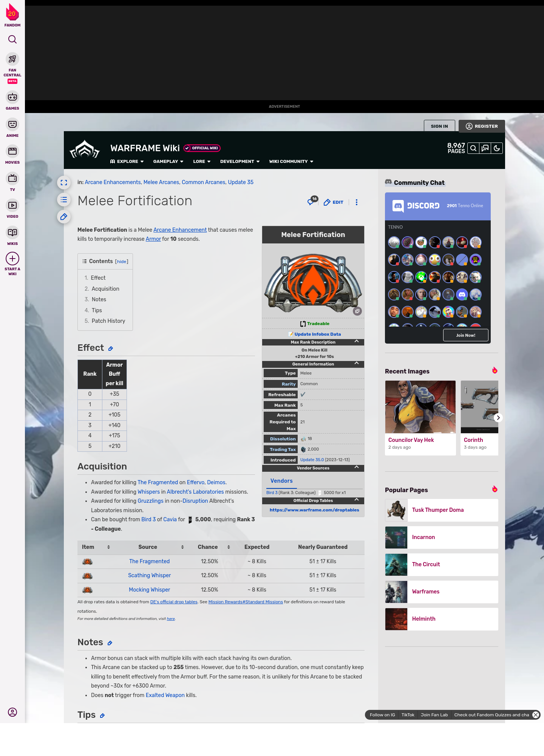Image resolution: width=544 pixels, height=756 pixels.
Task: Sort table by Source column
Action: point(182,547)
